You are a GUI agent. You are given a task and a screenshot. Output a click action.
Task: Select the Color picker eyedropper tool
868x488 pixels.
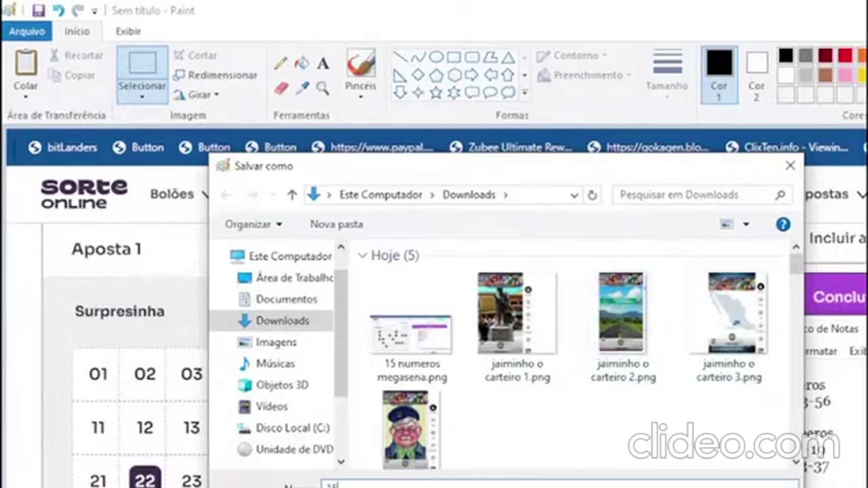302,88
